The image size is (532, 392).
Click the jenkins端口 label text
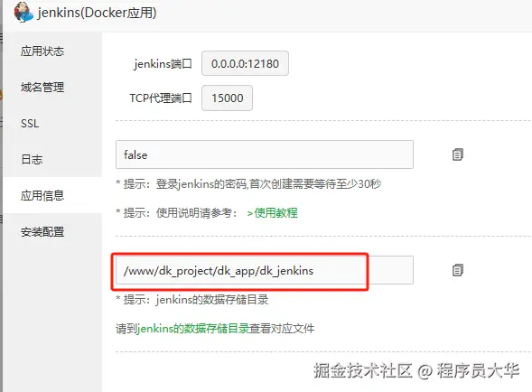point(163,63)
